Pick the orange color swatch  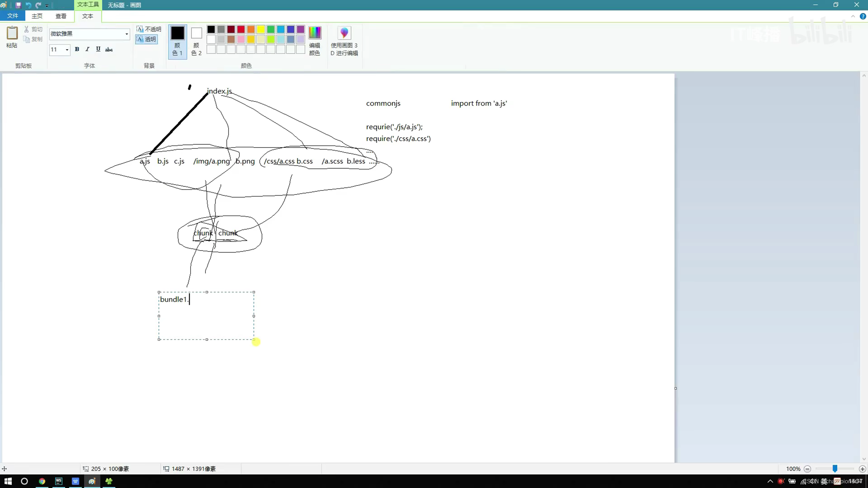251,29
